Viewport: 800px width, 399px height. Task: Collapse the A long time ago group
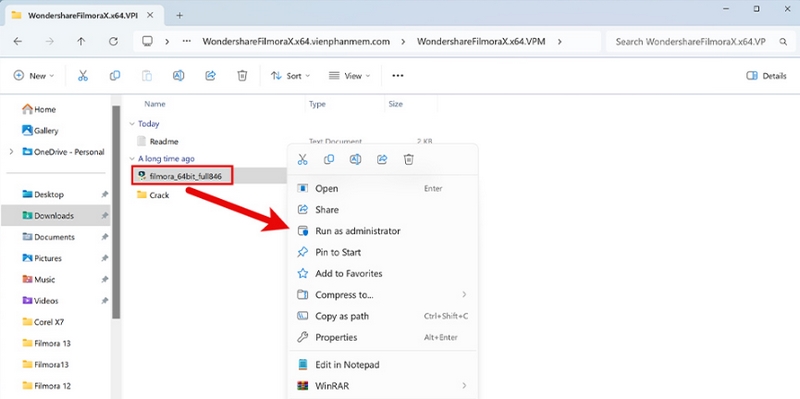click(132, 159)
